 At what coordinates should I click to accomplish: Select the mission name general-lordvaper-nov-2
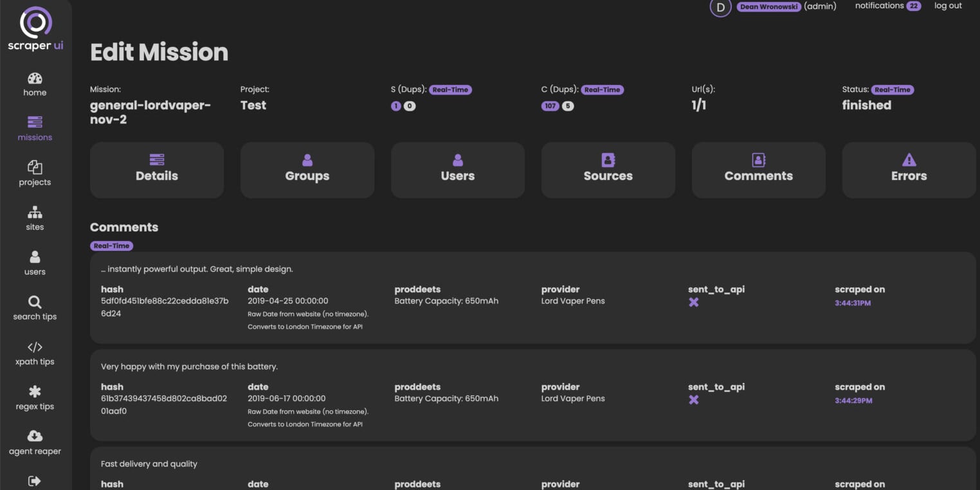tap(150, 112)
